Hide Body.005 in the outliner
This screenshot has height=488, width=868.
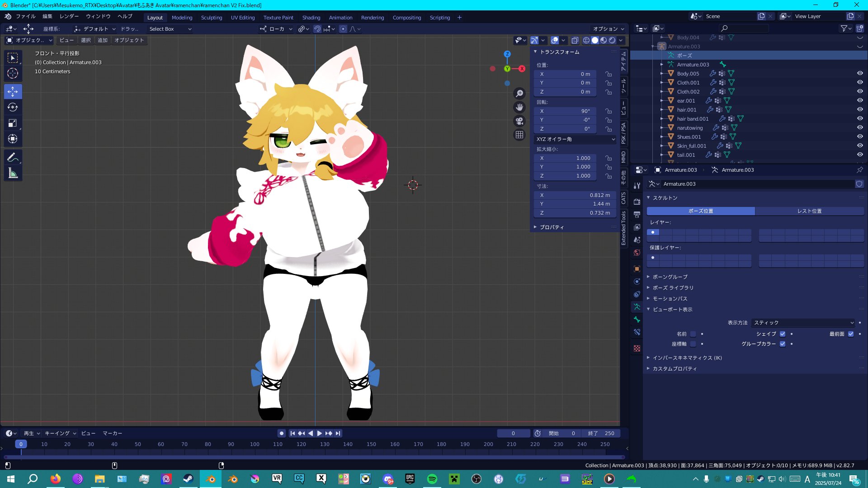(860, 73)
